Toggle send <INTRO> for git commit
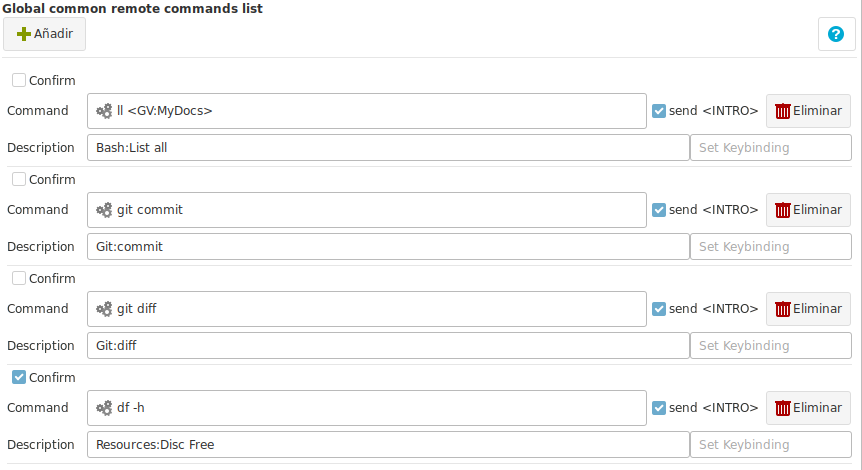Viewport: 862px width, 470px height. click(x=659, y=210)
